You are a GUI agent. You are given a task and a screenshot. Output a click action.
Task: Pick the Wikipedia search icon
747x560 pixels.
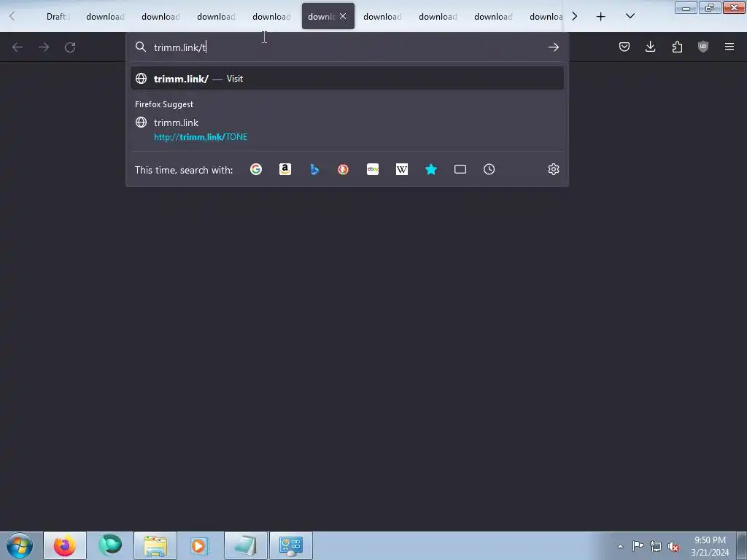402,169
